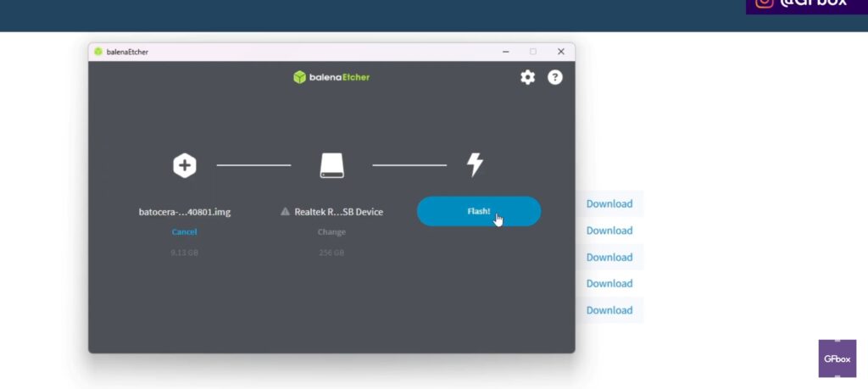The image size is (868, 389).
Task: Click the balenaEtcher window title text
Action: pos(127,52)
